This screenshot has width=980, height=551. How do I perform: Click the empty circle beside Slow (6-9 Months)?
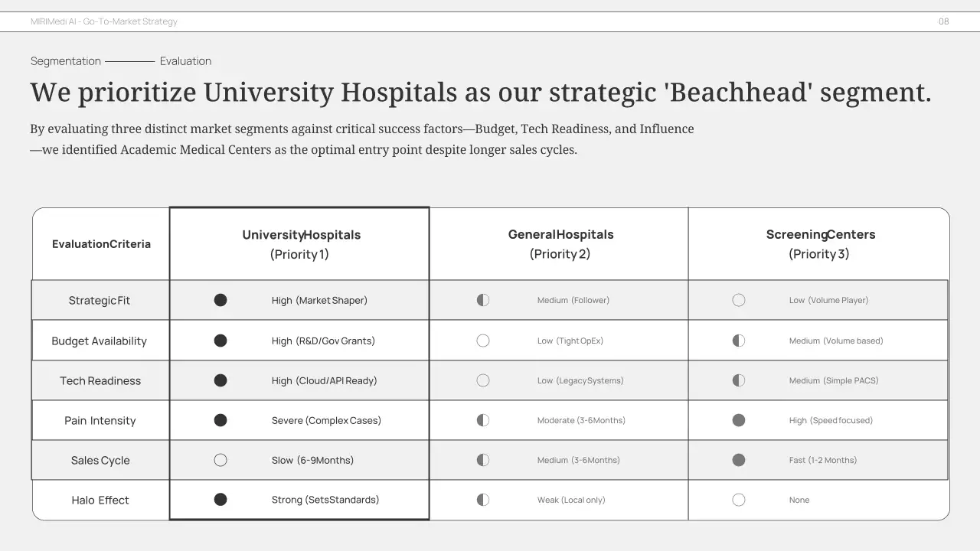pyautogui.click(x=220, y=460)
